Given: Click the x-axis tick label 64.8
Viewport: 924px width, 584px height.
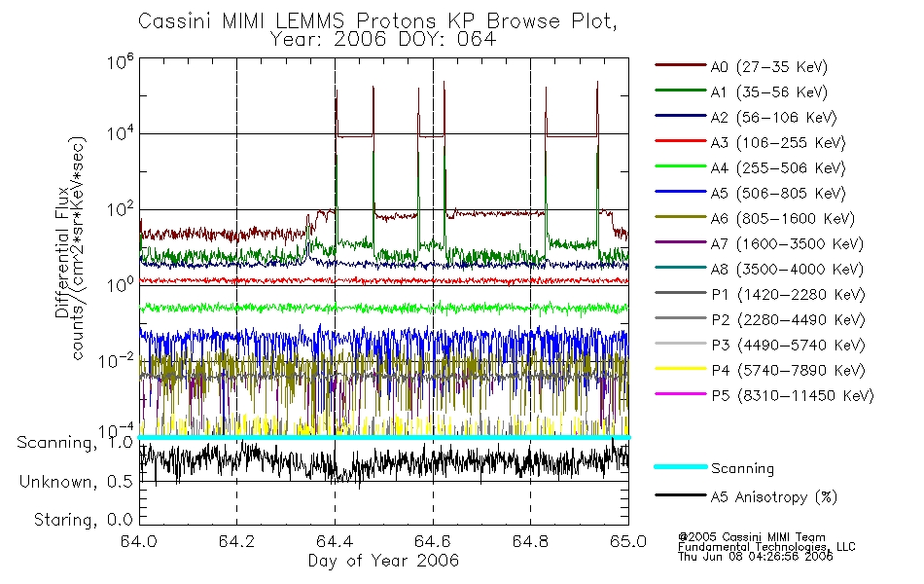Looking at the screenshot, I should point(530,541).
